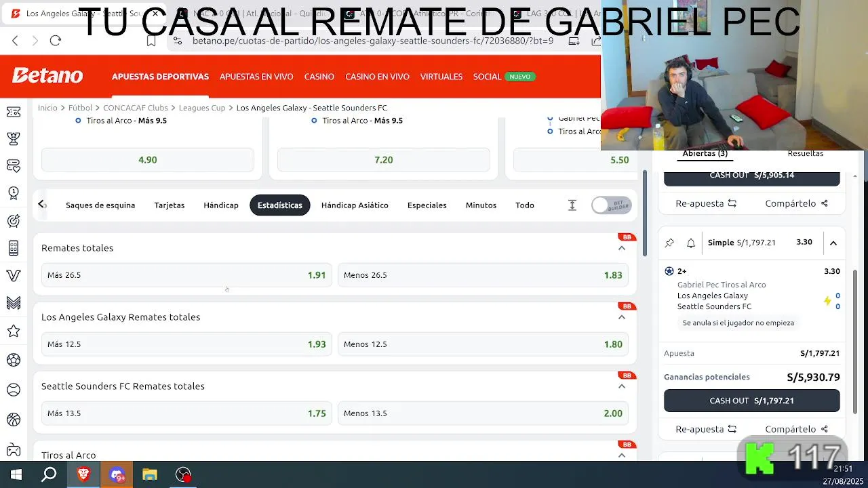The height and width of the screenshot is (488, 868).
Task: Switch to Abiertas (3) bets tab
Action: (x=705, y=154)
